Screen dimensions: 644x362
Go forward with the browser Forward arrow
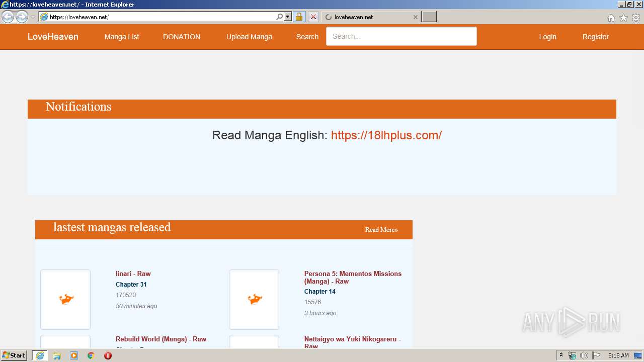pyautogui.click(x=22, y=17)
